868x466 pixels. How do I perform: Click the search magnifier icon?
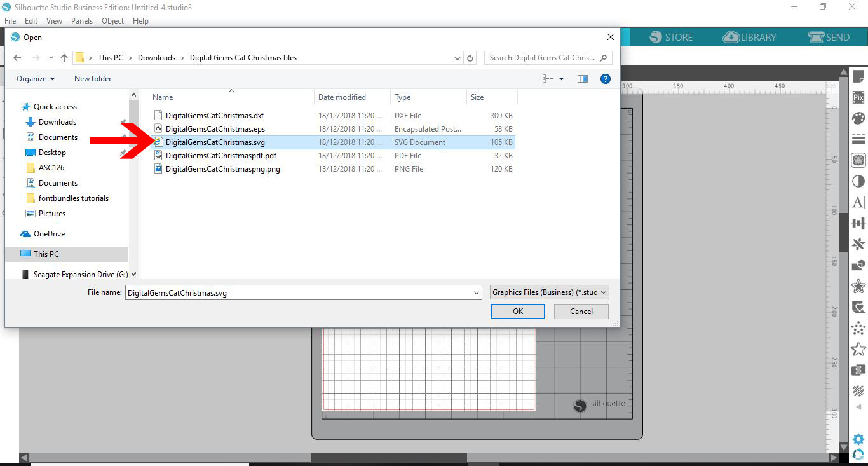point(603,58)
